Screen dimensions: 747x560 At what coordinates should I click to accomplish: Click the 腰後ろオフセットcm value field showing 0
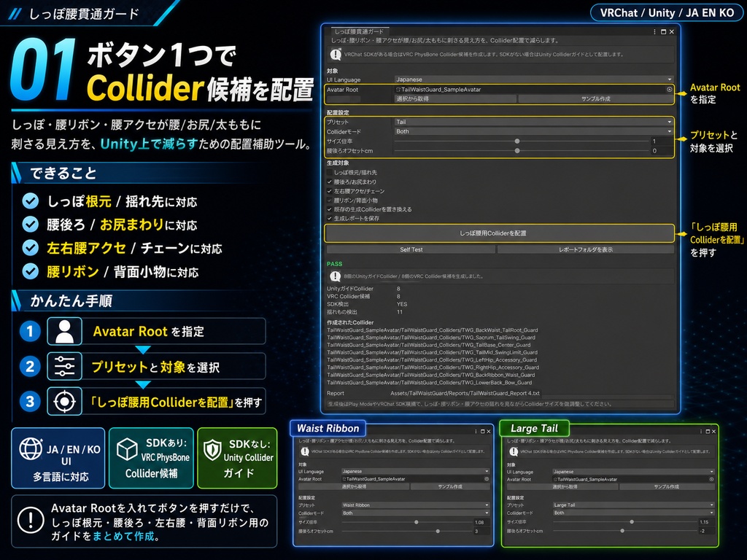(662, 151)
